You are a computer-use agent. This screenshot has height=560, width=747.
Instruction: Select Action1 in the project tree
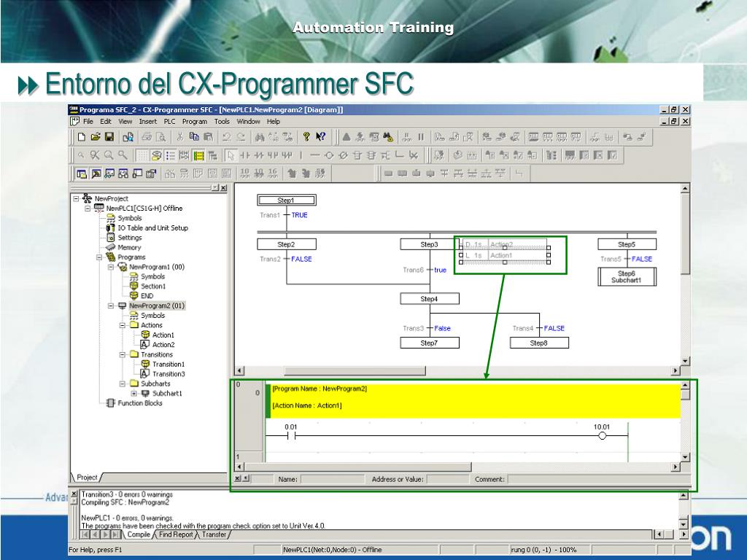click(x=163, y=335)
